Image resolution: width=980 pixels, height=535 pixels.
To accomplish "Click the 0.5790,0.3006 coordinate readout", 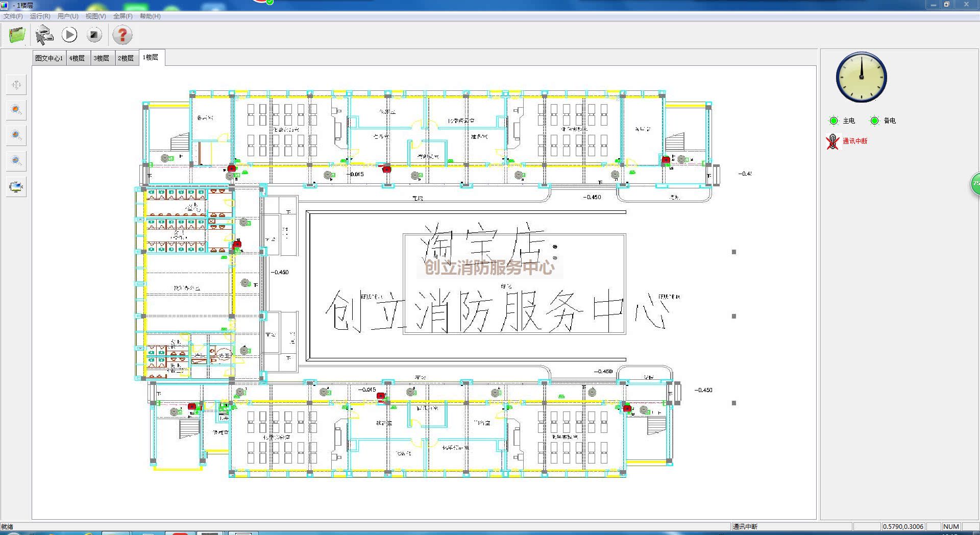I will (903, 526).
